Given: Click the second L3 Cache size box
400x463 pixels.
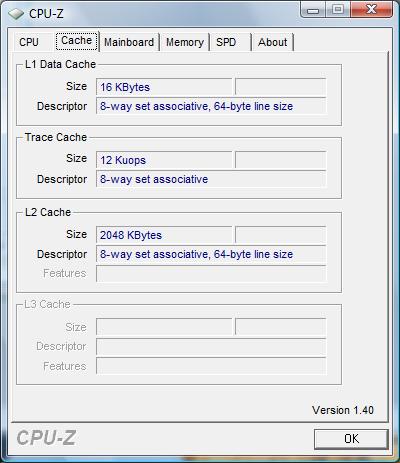Looking at the screenshot, I should [280, 327].
